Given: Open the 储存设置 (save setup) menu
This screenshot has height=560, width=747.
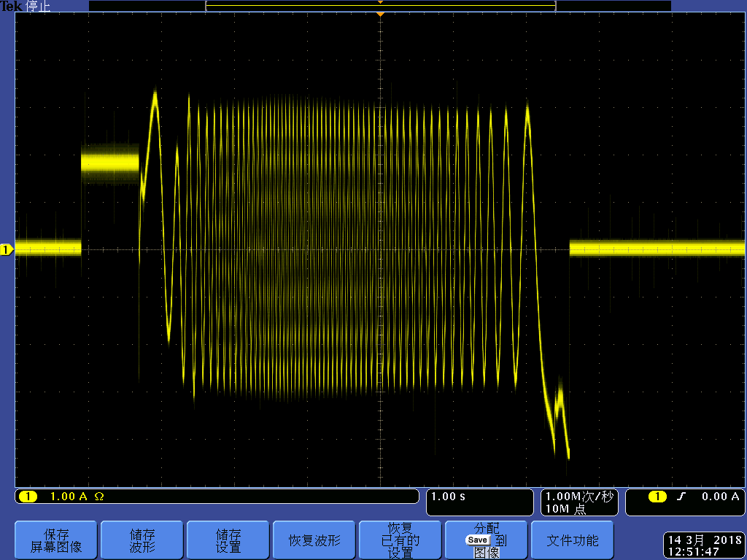Looking at the screenshot, I should click(228, 540).
